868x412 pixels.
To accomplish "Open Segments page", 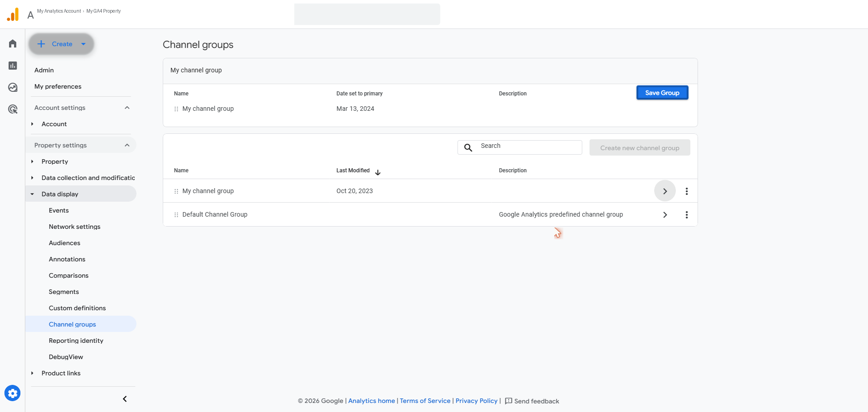I will click(64, 292).
